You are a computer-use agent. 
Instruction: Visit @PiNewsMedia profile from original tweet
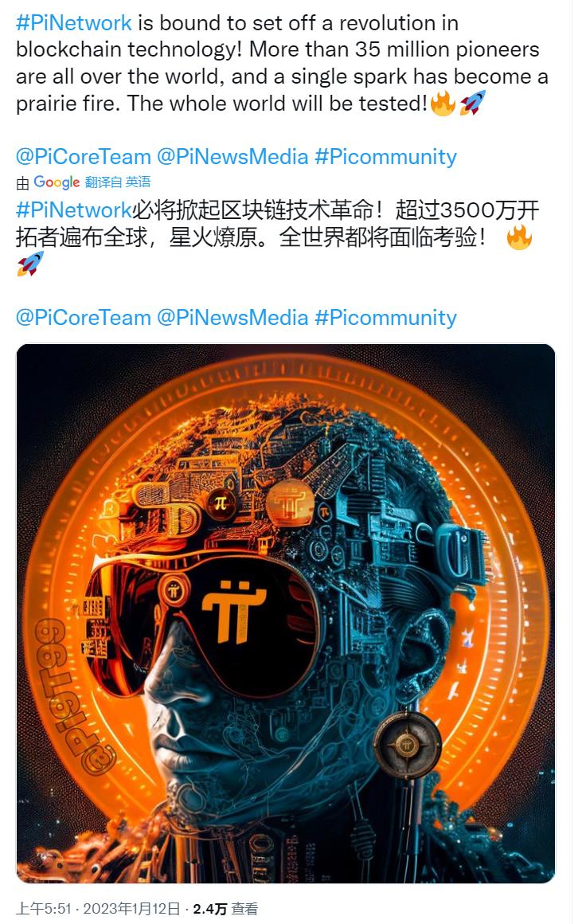pyautogui.click(x=232, y=157)
